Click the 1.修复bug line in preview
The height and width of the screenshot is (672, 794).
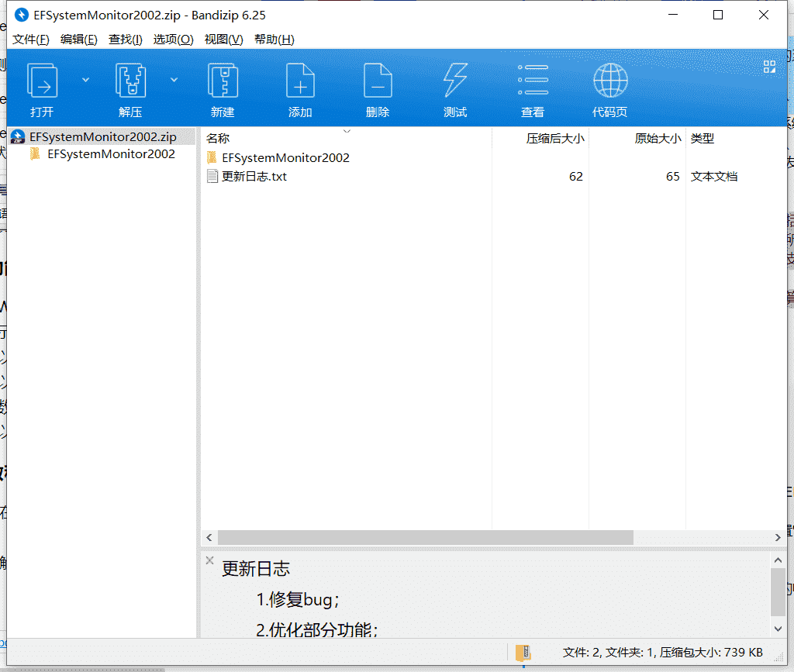(x=298, y=600)
